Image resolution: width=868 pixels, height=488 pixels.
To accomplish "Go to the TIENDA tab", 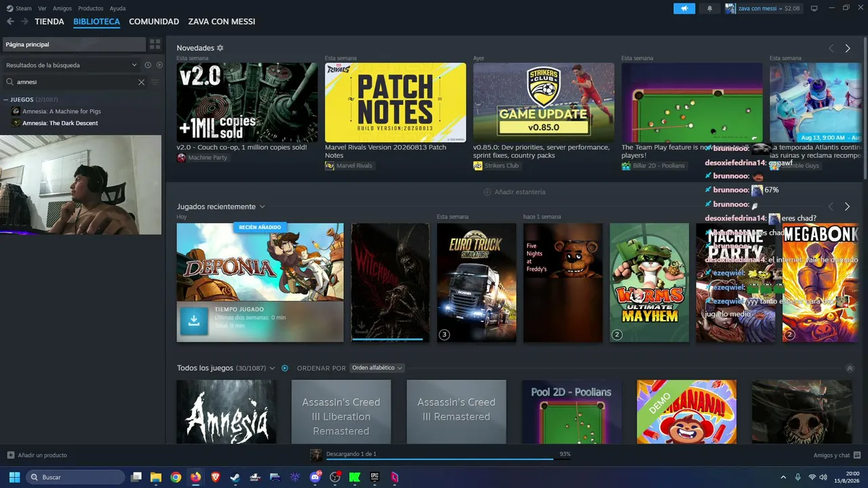I will (x=50, y=22).
